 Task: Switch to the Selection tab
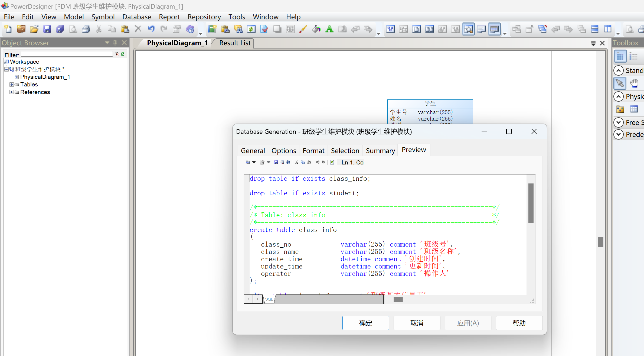(345, 151)
